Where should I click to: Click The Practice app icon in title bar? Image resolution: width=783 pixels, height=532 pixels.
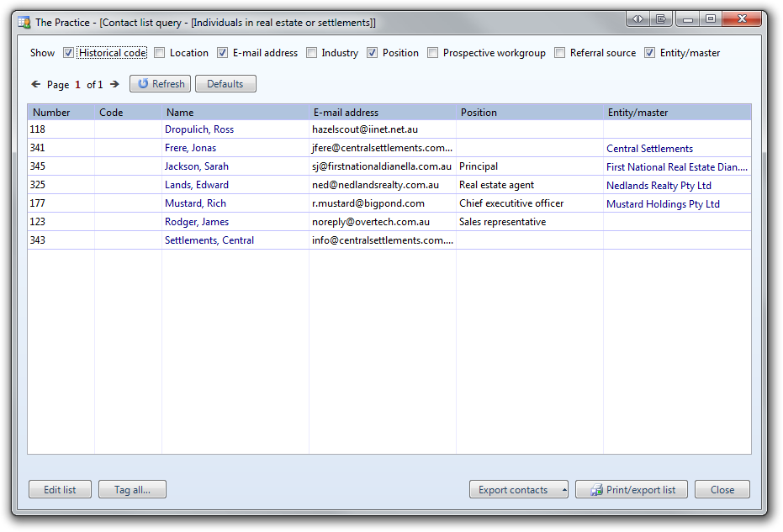(24, 23)
